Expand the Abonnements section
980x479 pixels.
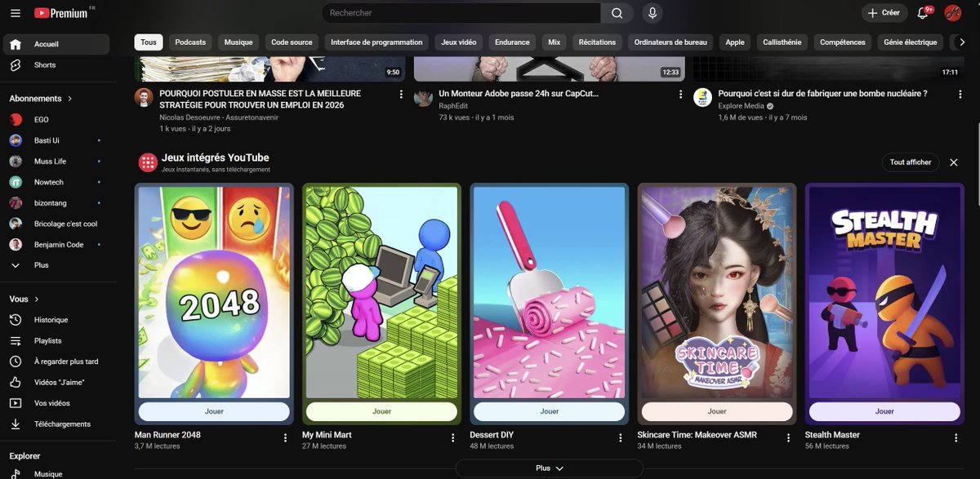tap(41, 99)
